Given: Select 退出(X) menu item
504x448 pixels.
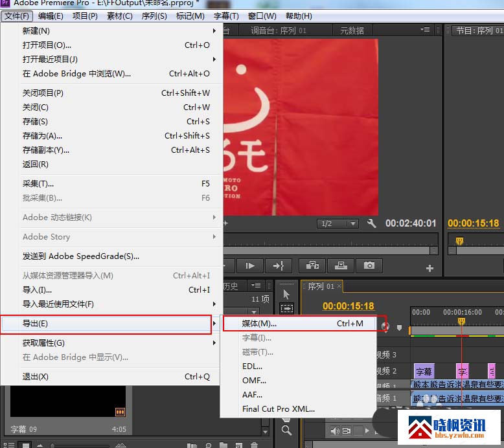Looking at the screenshot, I should pyautogui.click(x=110, y=377).
